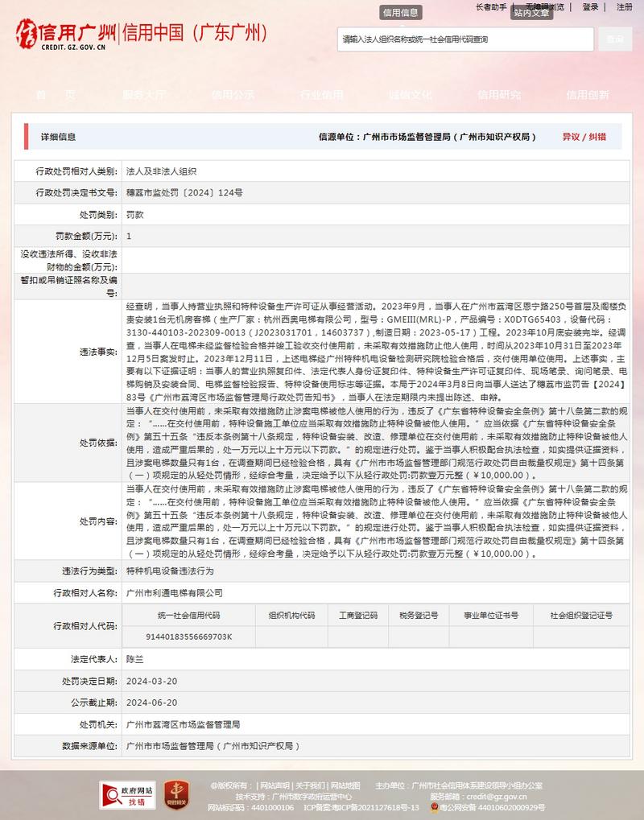This screenshot has height=820, width=644.
Task: Select the 穗荔市监处罚〔2024〕124号 document number
Action: pyautogui.click(x=184, y=193)
